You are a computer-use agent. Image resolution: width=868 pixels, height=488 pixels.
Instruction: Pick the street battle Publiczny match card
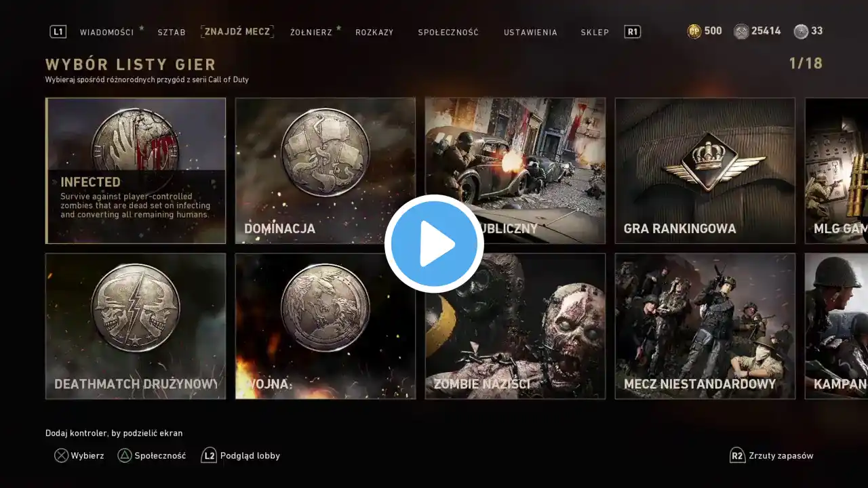tap(515, 171)
